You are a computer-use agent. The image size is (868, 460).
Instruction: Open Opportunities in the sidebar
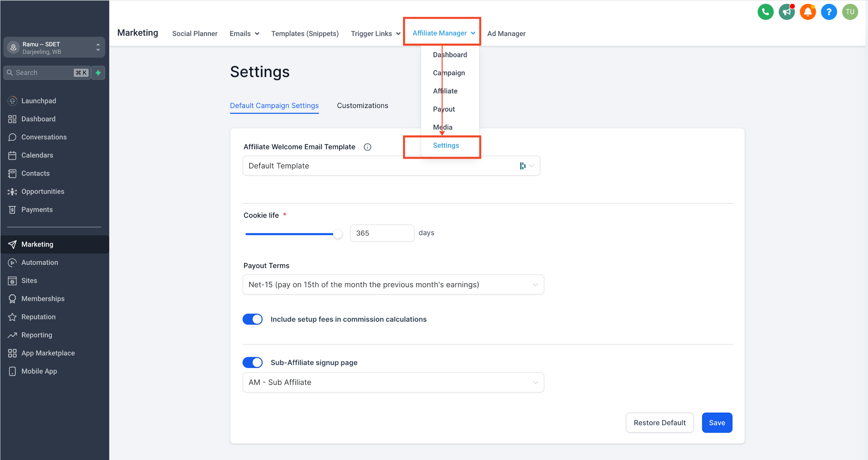42,191
